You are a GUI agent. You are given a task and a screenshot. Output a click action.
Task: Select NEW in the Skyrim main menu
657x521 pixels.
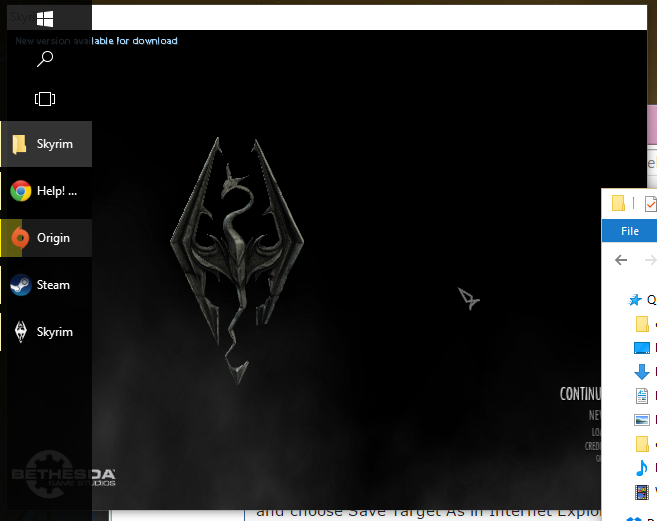[x=595, y=415]
